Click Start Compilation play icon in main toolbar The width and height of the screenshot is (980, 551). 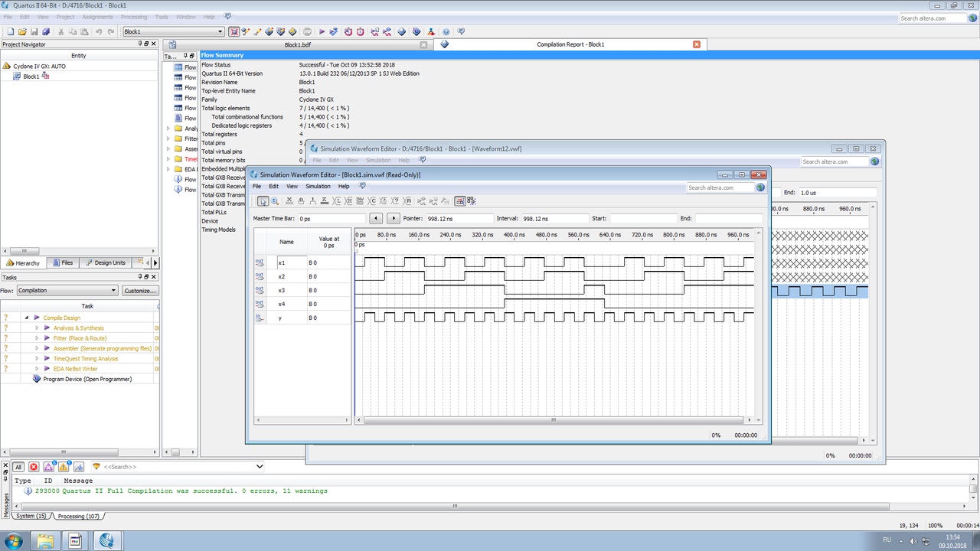tap(322, 31)
